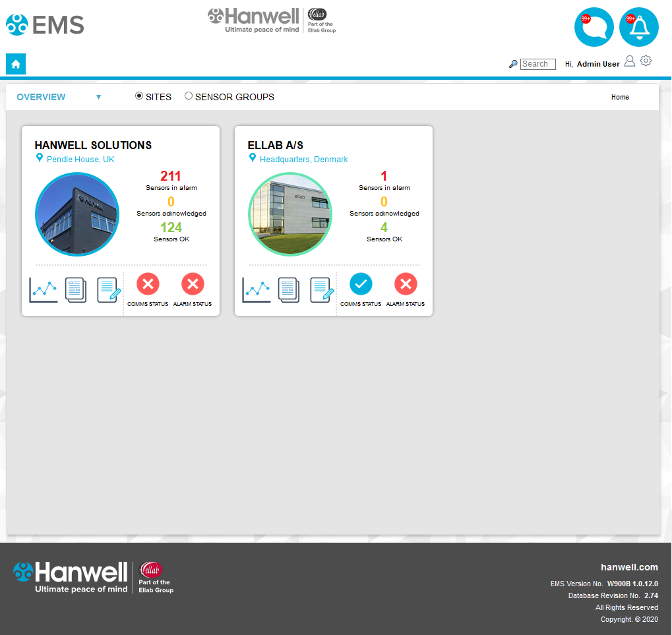Go to the Home icon button
The height and width of the screenshot is (635, 672).
(x=16, y=64)
